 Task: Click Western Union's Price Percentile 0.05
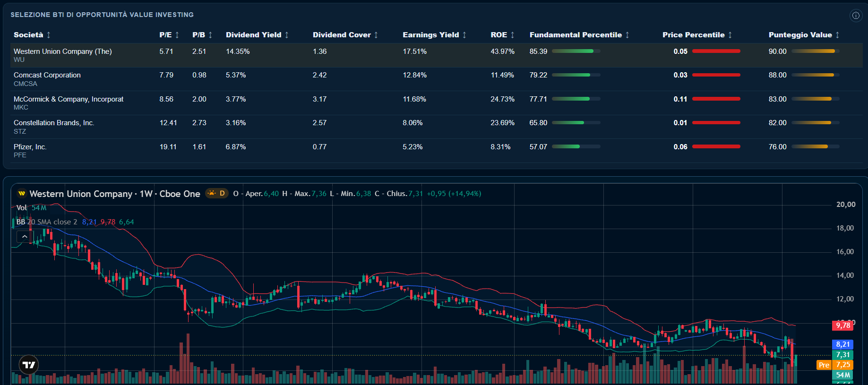[680, 51]
